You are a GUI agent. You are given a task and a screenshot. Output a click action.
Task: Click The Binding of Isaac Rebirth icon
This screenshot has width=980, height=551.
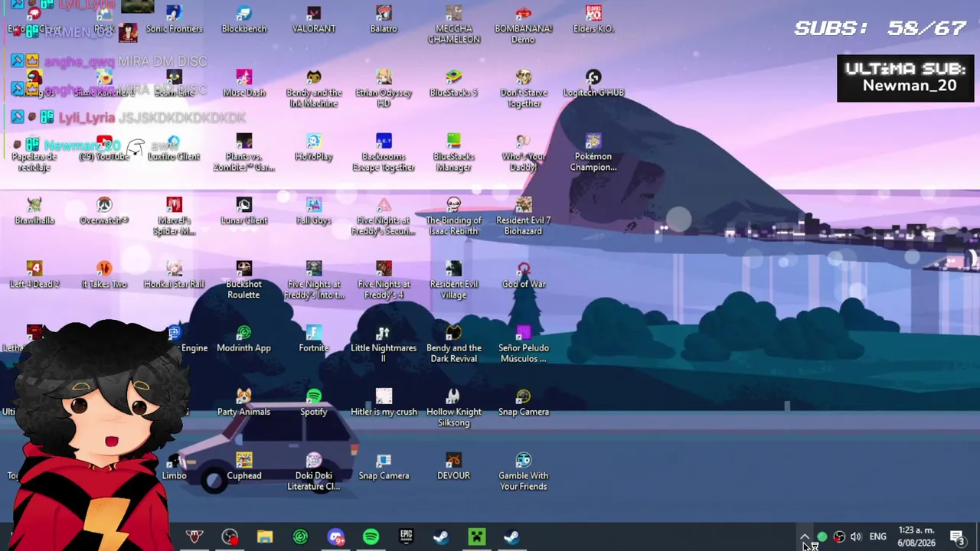[454, 216]
